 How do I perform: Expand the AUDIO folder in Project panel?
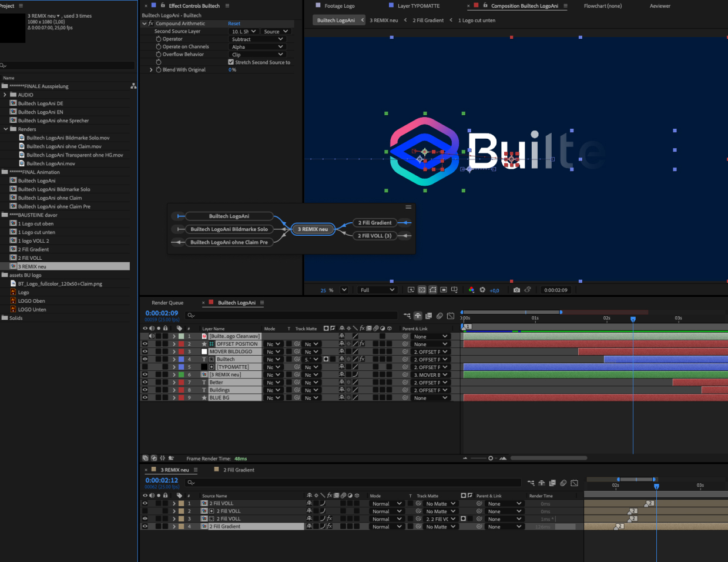(x=5, y=95)
